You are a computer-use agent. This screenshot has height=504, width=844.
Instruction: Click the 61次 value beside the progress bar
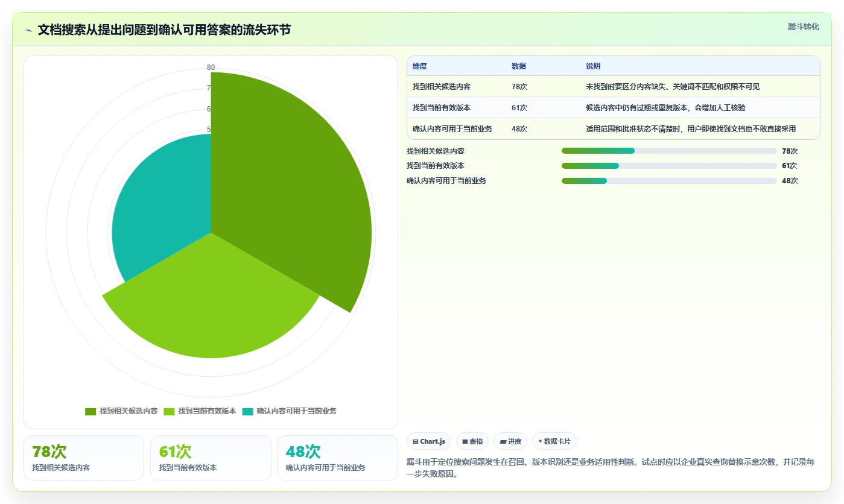pos(789,166)
